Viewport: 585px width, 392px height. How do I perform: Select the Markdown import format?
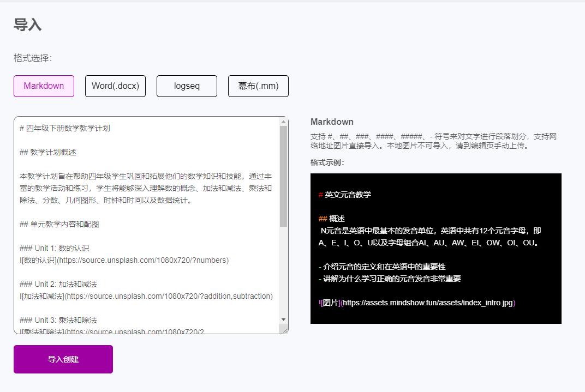tap(44, 86)
